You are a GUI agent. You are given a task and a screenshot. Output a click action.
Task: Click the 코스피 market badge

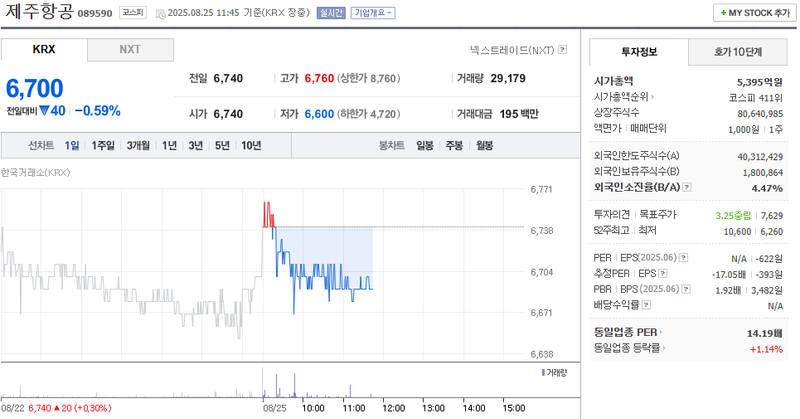133,13
